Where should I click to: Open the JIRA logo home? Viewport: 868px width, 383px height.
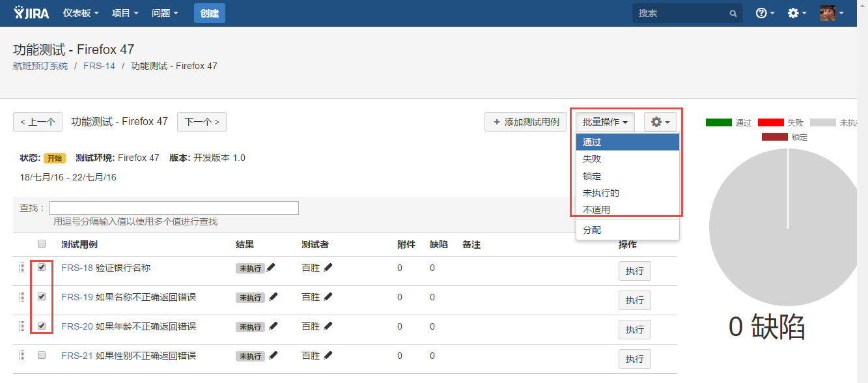point(32,12)
